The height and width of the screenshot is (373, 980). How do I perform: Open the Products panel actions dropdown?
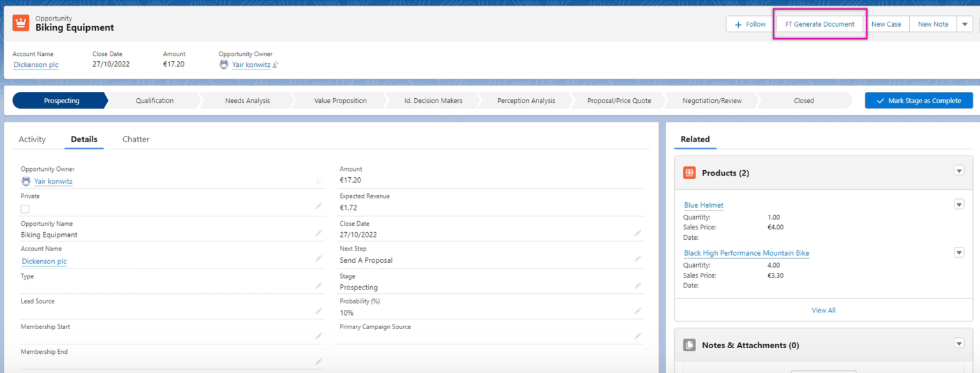pyautogui.click(x=959, y=170)
